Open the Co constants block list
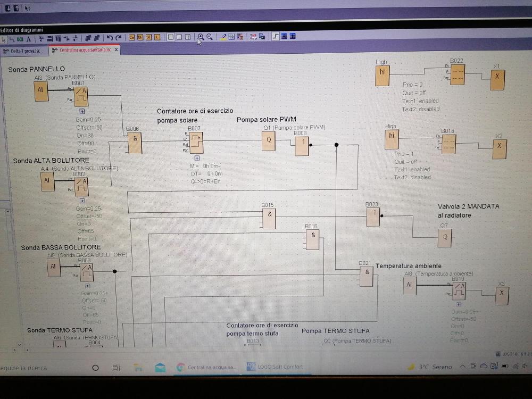This screenshot has height=399, width=532. click(132, 37)
